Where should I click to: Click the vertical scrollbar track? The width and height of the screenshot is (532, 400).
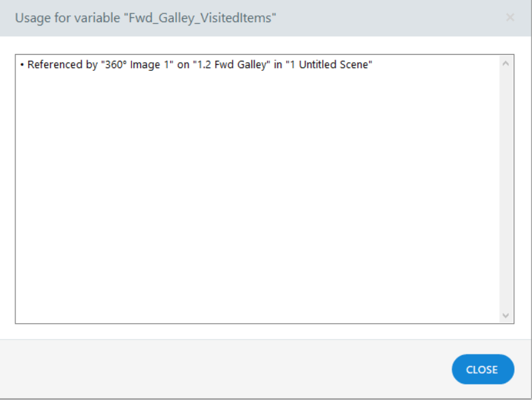(505, 187)
